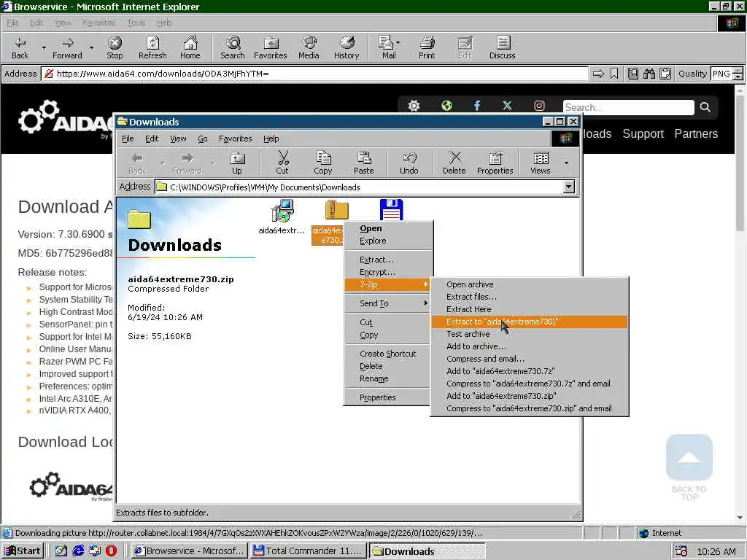Open the Mail button dropdown arrow

pyautogui.click(x=398, y=42)
